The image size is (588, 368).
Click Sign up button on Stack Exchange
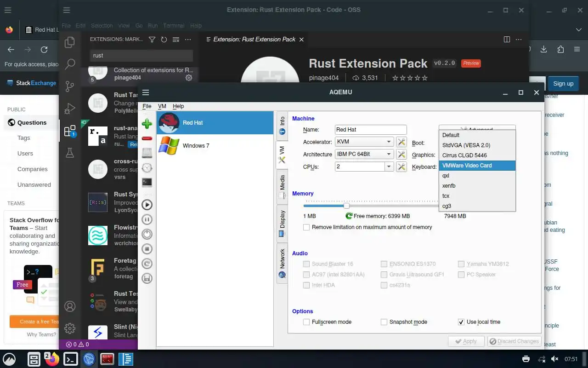pyautogui.click(x=563, y=84)
